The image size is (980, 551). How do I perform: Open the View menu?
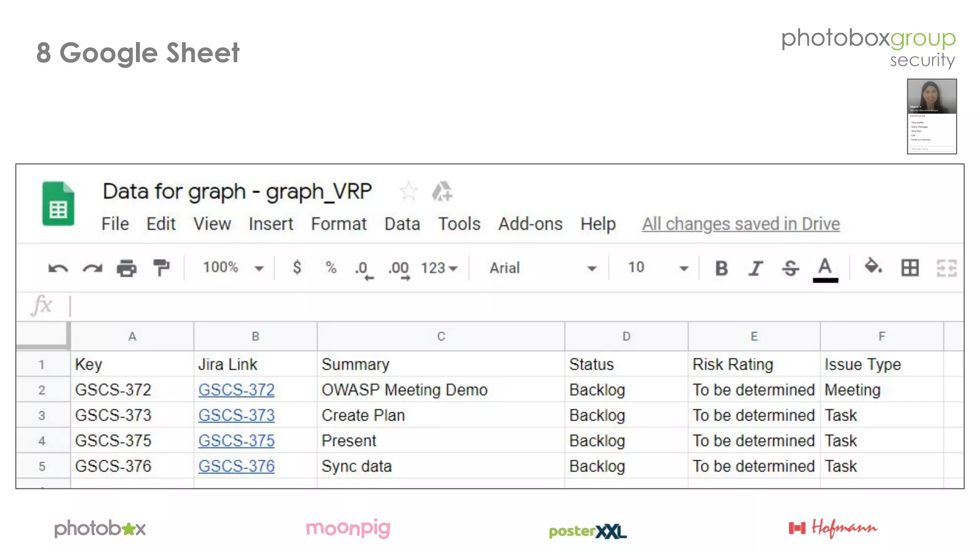[212, 224]
